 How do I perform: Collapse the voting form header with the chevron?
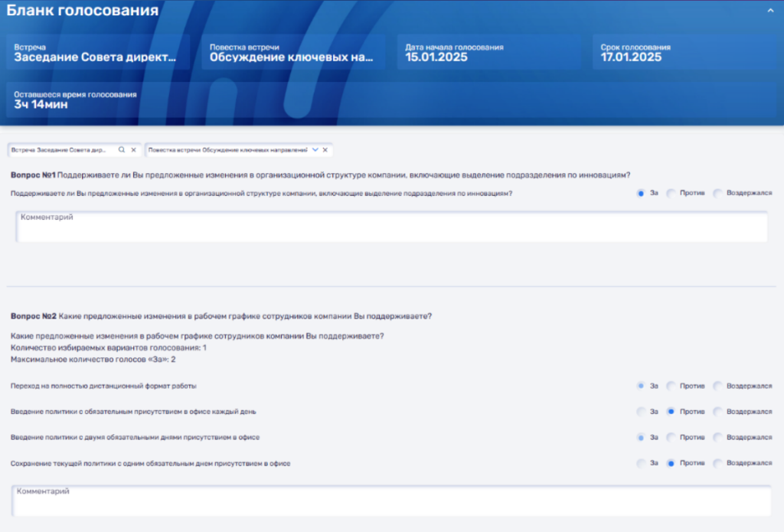tap(770, 11)
